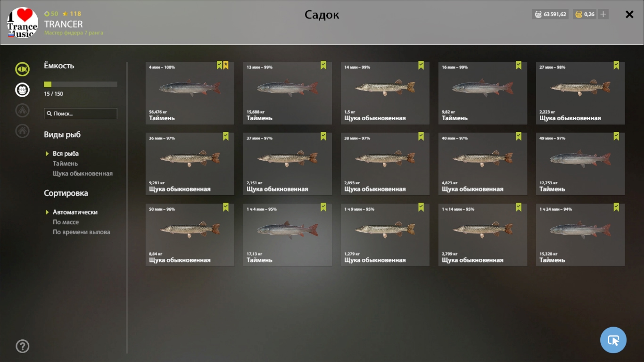The height and width of the screenshot is (362, 644).
Task: Open the house icon in the sidebar
Action: pyautogui.click(x=22, y=131)
